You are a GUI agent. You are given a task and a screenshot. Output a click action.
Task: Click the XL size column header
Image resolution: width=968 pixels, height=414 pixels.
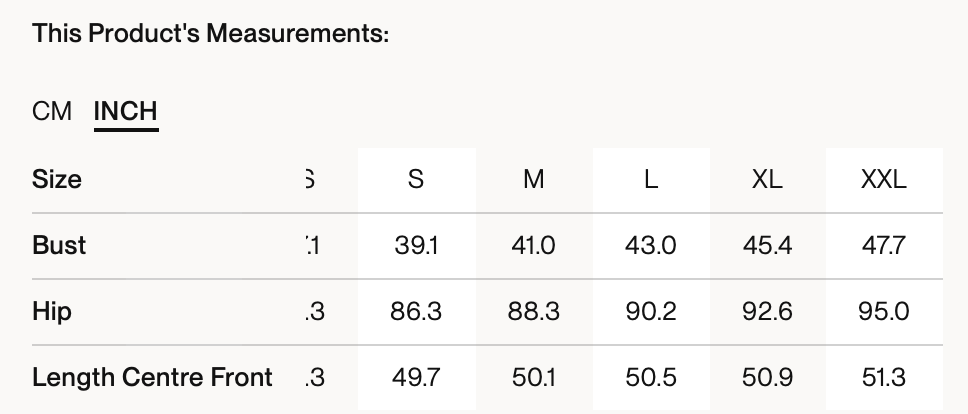click(x=767, y=180)
